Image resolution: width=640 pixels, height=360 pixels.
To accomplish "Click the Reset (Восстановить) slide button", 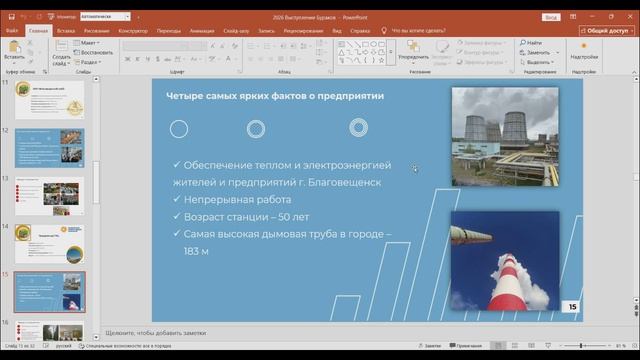I will click(x=93, y=52).
